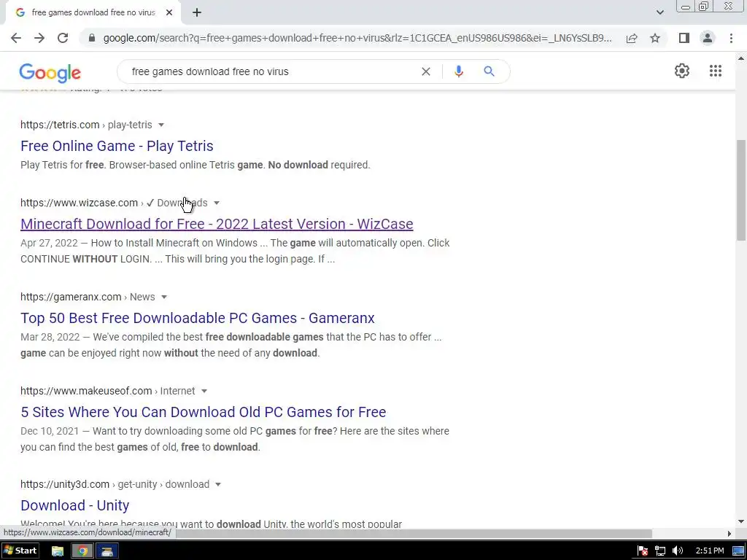Click the 2:51 PM taskbar clock

click(x=709, y=551)
